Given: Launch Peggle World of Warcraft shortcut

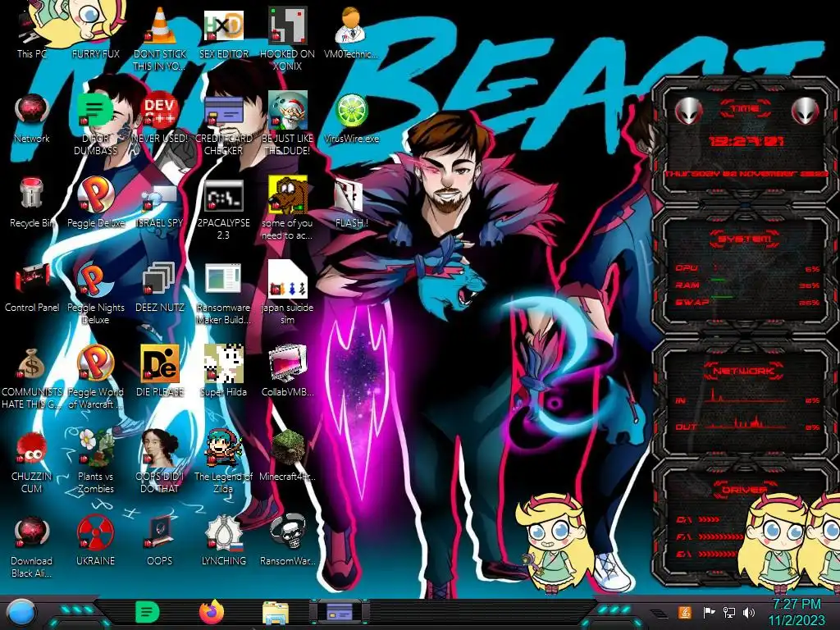Looking at the screenshot, I should coord(95,363).
